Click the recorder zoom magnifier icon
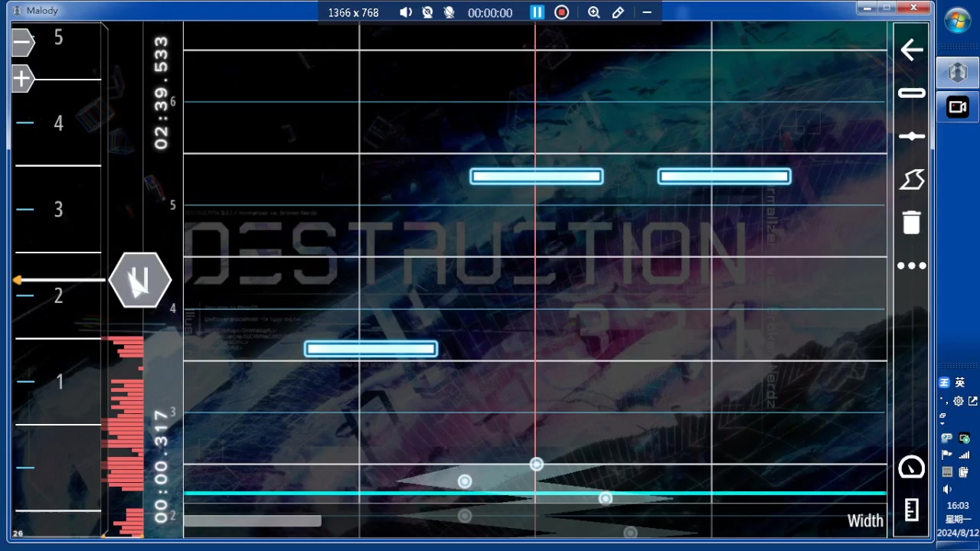Screen dimensions: 980x551 point(593,12)
